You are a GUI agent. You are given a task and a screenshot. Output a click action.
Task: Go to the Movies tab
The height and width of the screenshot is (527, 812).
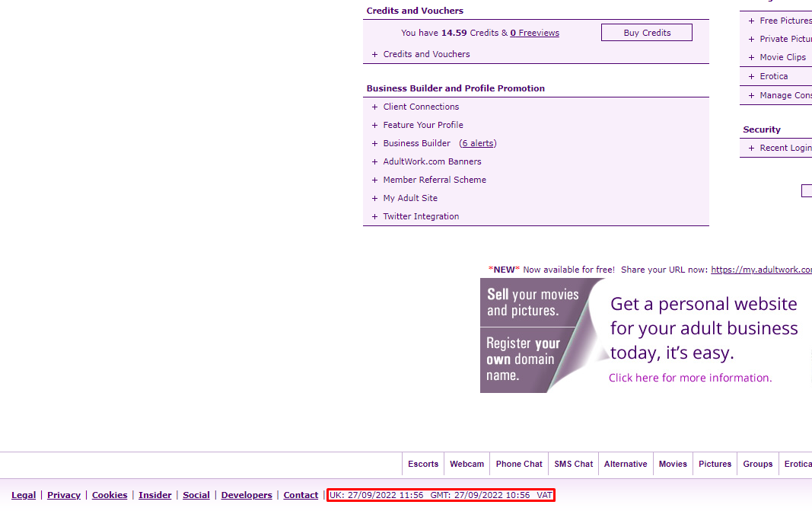(673, 464)
